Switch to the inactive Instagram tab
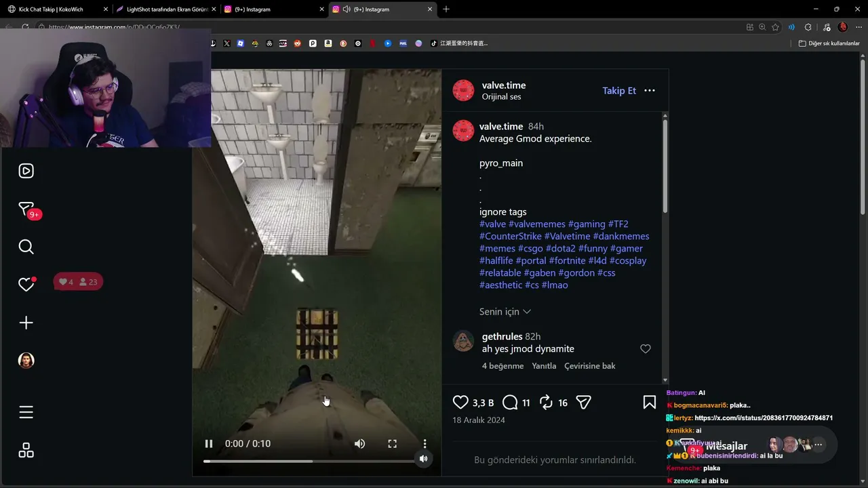868x488 pixels. pos(274,9)
